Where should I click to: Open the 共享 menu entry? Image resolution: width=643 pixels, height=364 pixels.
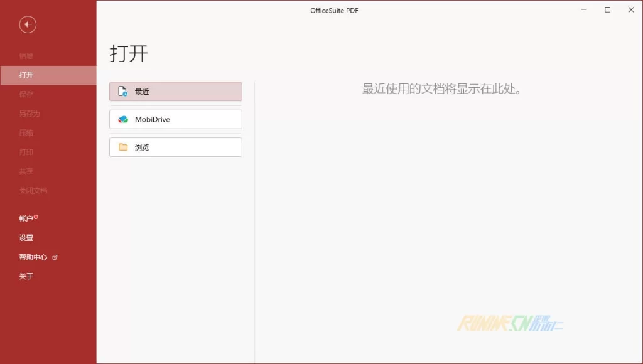click(x=26, y=171)
